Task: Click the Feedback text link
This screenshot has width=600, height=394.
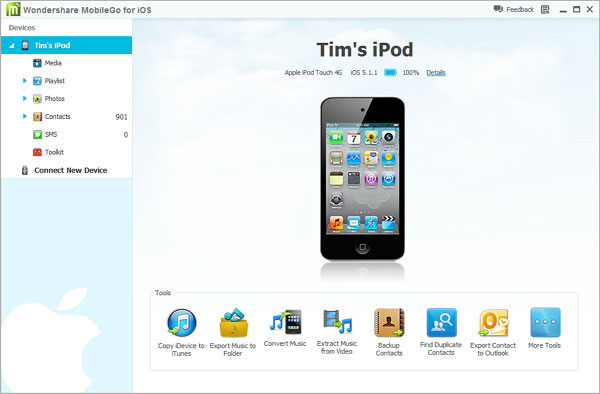Action: point(520,9)
